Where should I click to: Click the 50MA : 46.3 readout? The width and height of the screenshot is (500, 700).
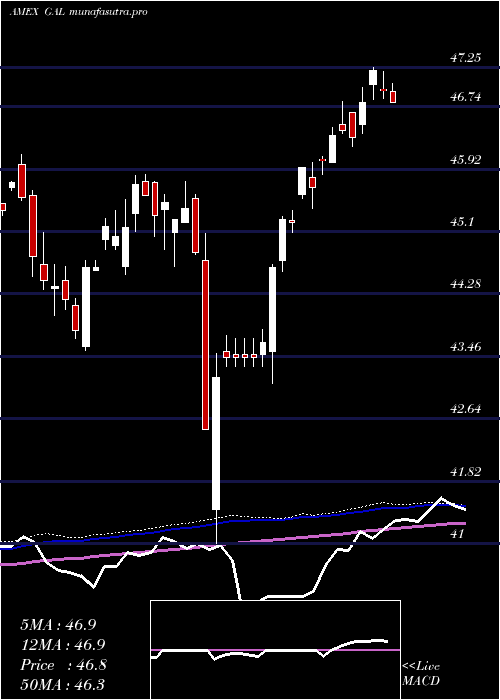click(x=63, y=685)
